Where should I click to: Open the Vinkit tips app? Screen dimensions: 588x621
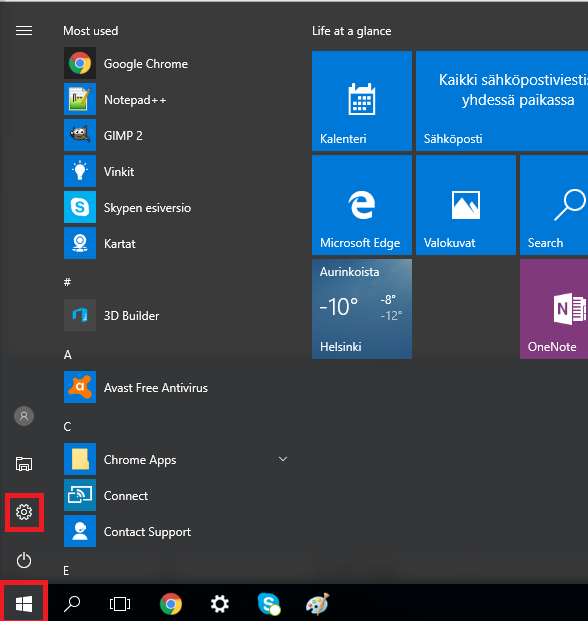[x=177, y=171]
